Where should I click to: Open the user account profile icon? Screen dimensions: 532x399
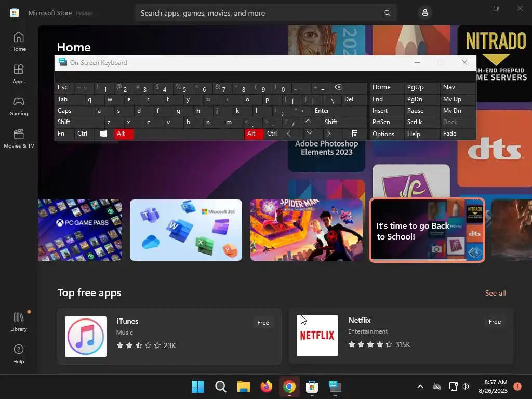point(425,13)
